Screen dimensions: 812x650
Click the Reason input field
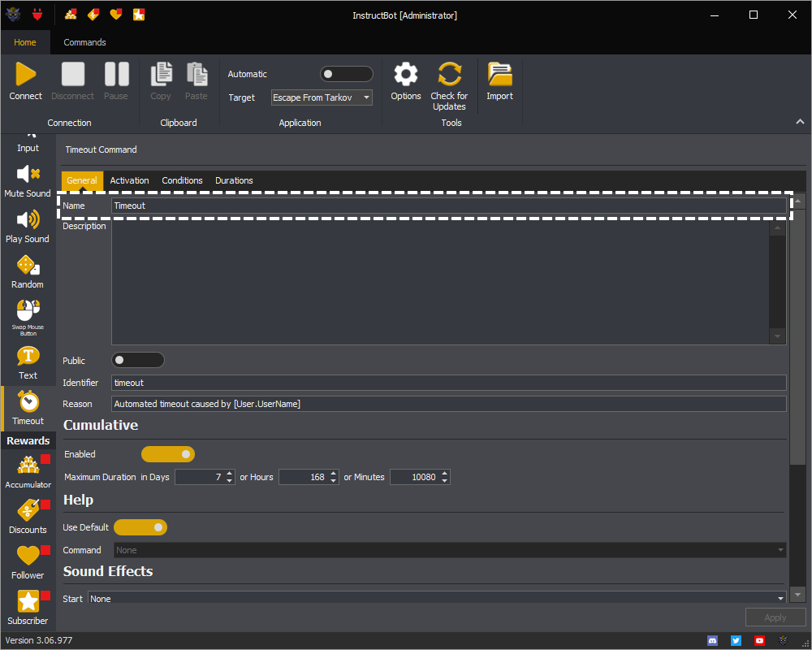[448, 404]
